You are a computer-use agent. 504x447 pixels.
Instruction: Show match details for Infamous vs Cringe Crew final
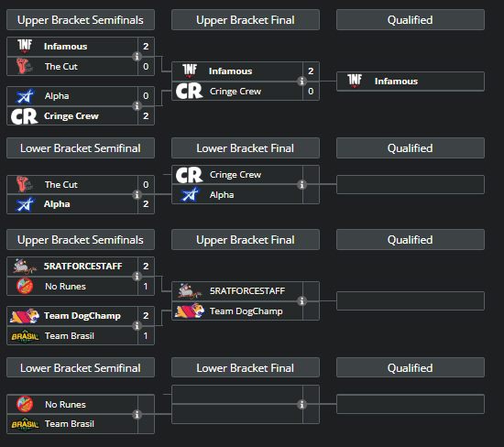pyautogui.click(x=301, y=81)
